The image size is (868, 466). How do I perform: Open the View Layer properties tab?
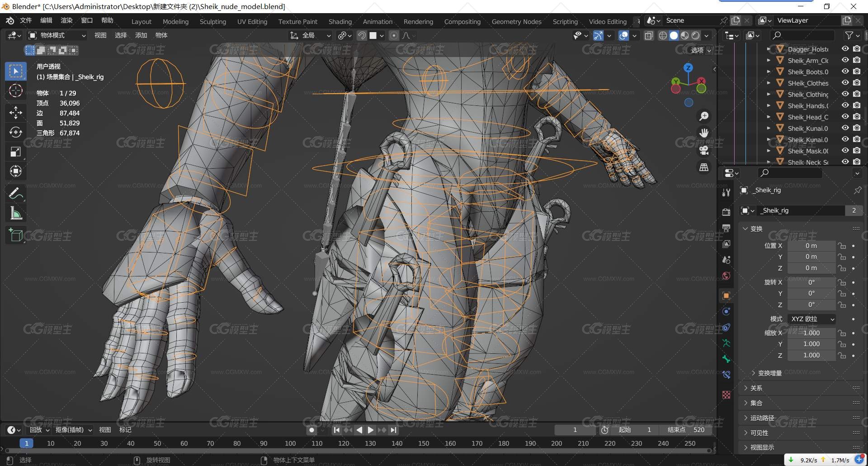click(x=726, y=244)
